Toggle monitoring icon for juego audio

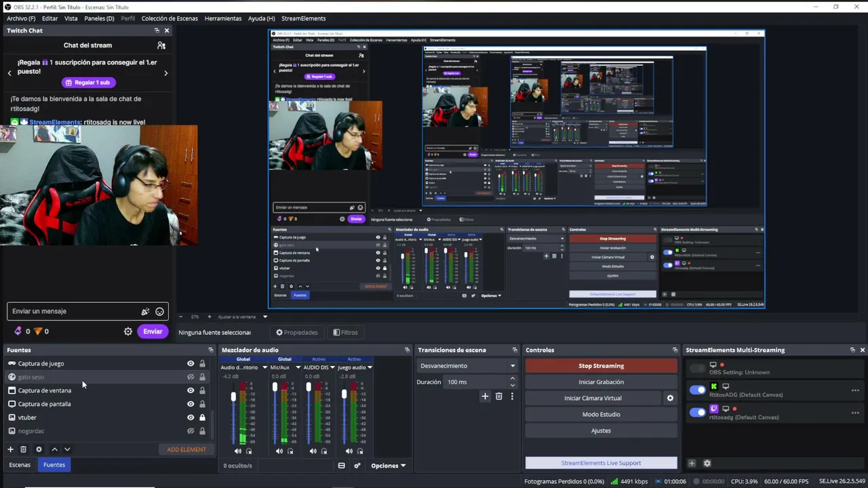[x=359, y=451]
